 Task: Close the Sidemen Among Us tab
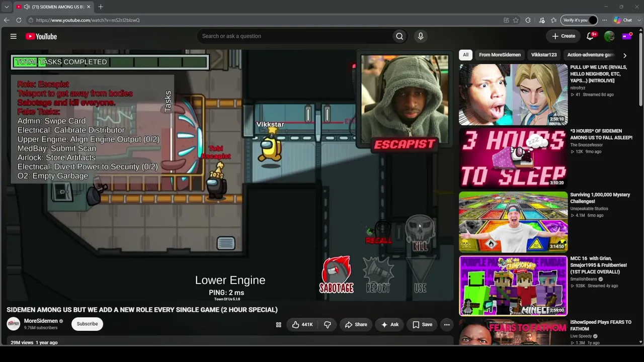(x=89, y=7)
